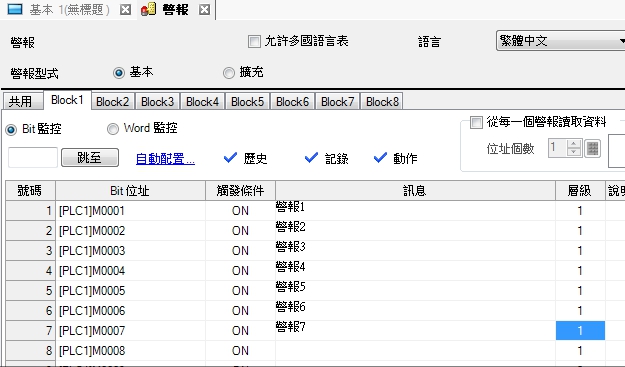This screenshot has height=367, width=625.
Task: Open the keypad icon beside 位址個數
Action: tap(592, 148)
